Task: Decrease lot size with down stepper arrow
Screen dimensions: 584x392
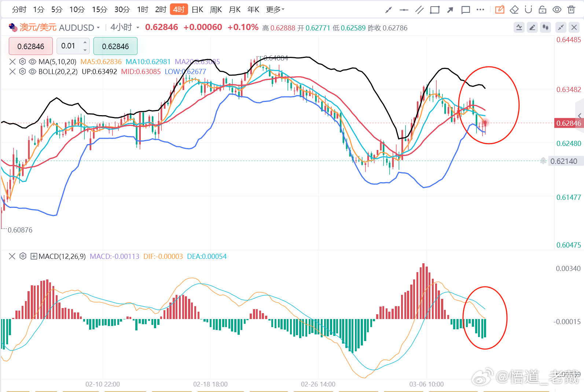Action: (x=85, y=50)
